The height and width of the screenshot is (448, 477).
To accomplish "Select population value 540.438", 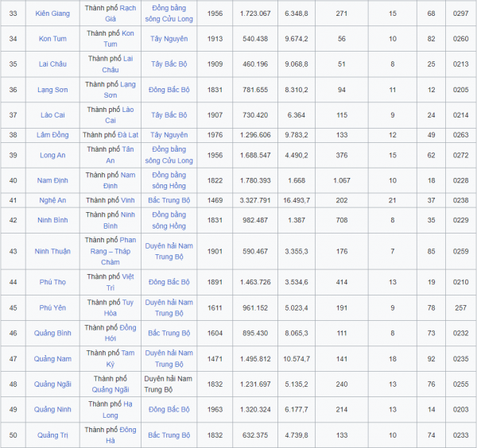I will 255,39.
